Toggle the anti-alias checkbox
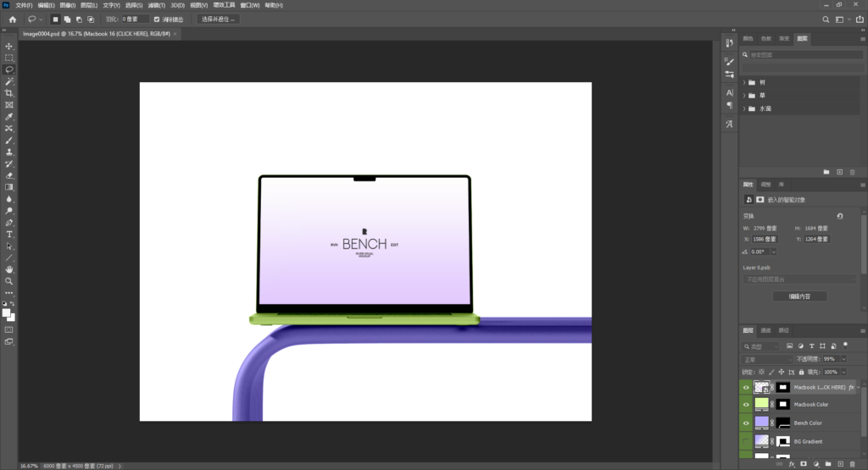 click(157, 19)
